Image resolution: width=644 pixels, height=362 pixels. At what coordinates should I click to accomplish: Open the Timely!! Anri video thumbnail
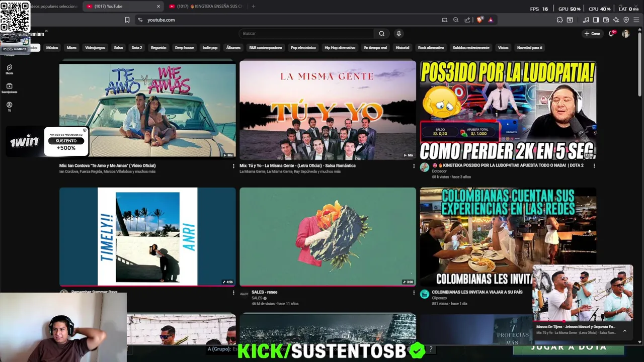point(147,237)
